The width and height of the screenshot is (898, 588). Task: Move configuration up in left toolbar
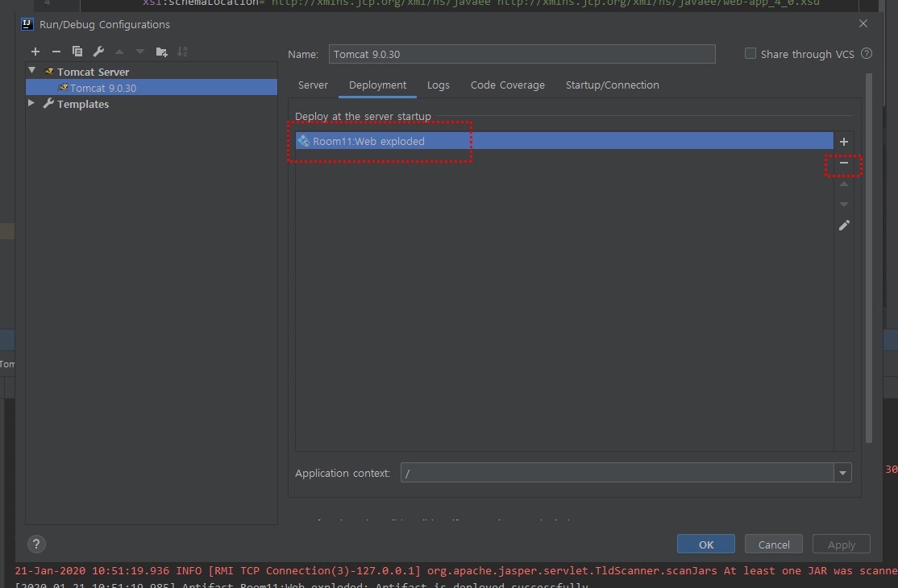119,52
